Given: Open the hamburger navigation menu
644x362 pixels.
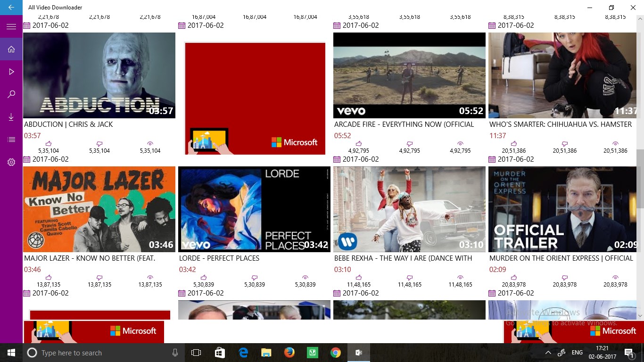Looking at the screenshot, I should click(x=11, y=27).
